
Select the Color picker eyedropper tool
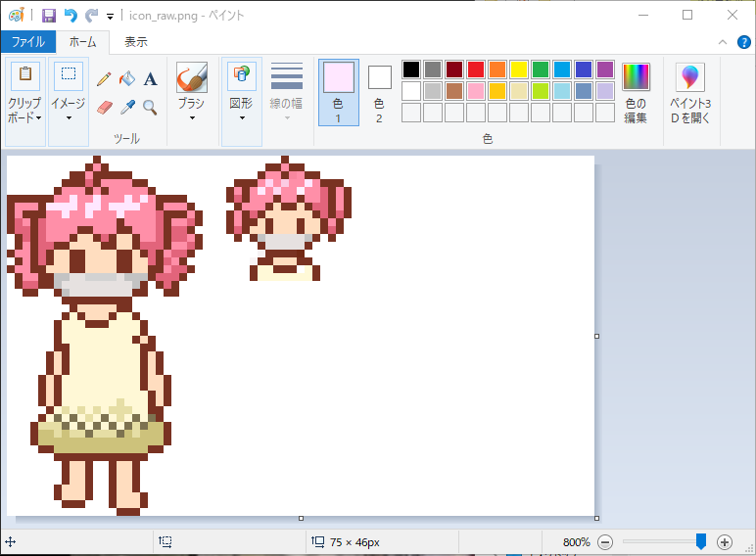tap(127, 107)
